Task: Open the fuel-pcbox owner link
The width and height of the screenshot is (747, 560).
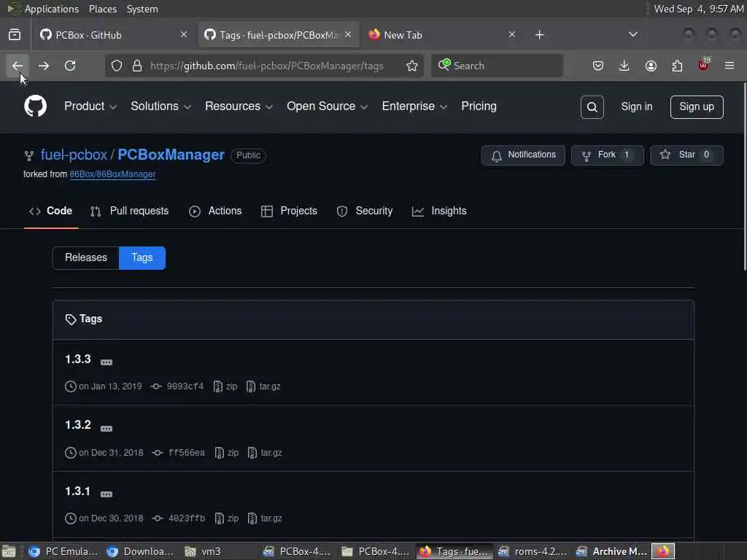Action: 74,155
